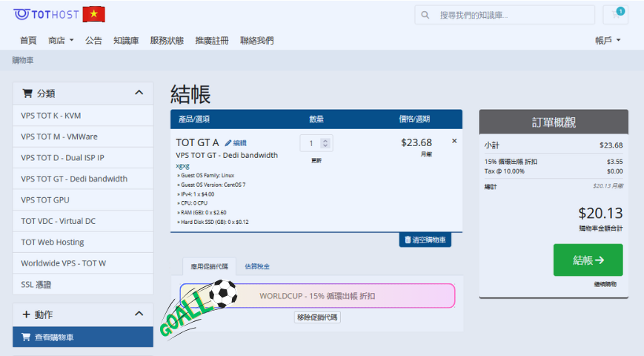Click the green 結帳 checkout button

tap(588, 260)
